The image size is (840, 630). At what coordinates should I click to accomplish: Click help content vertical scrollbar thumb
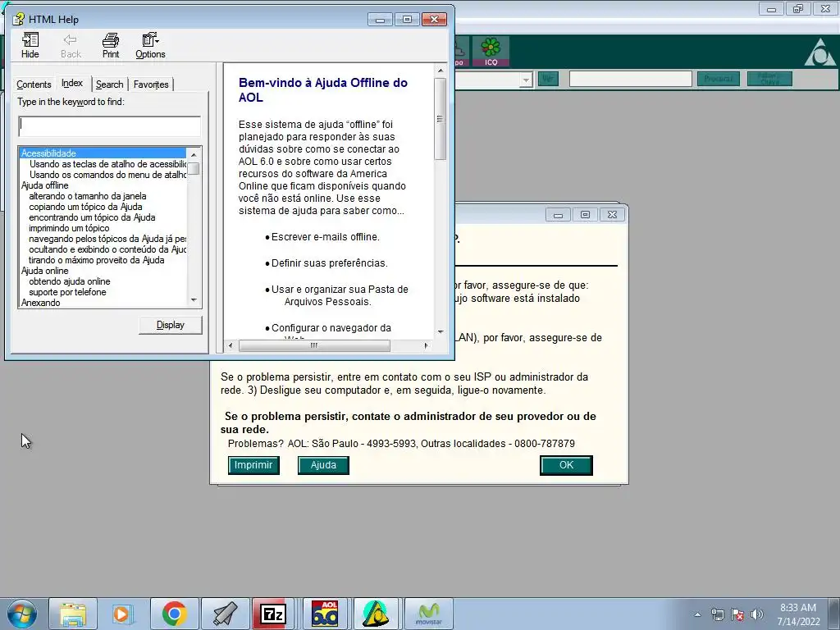[441, 119]
